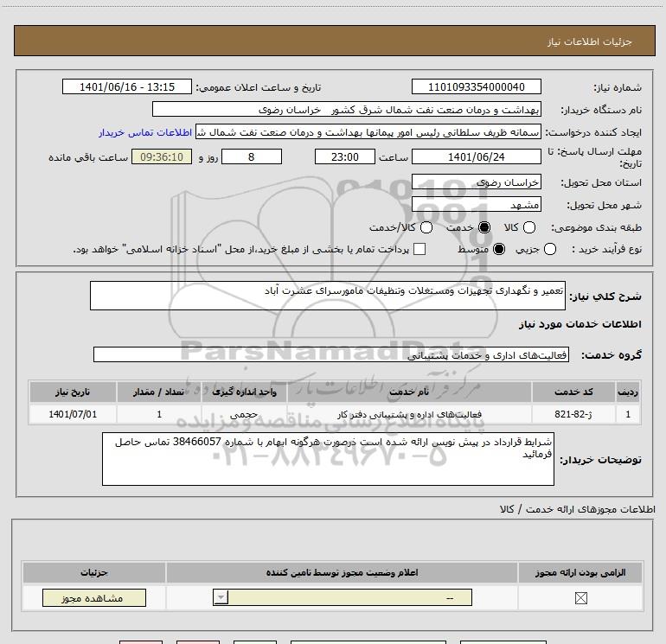Click the مشاهده مجوز button
This screenshot has width=666, height=644.
(x=94, y=597)
